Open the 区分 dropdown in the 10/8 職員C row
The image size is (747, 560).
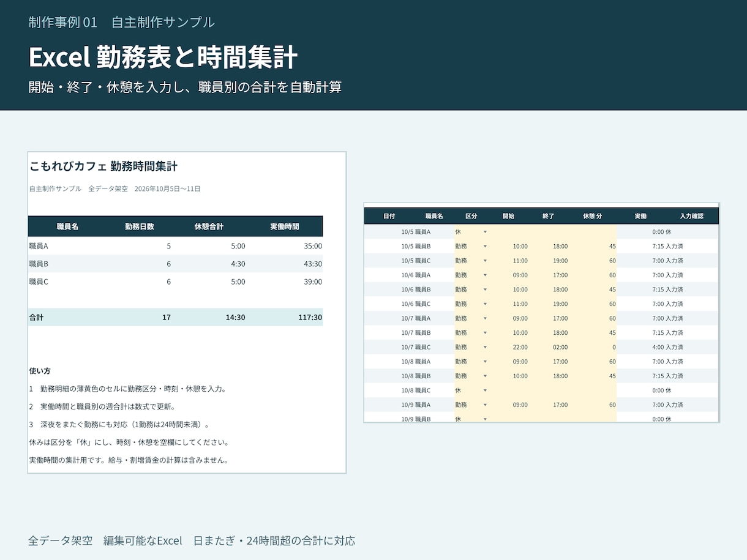pyautogui.click(x=485, y=390)
